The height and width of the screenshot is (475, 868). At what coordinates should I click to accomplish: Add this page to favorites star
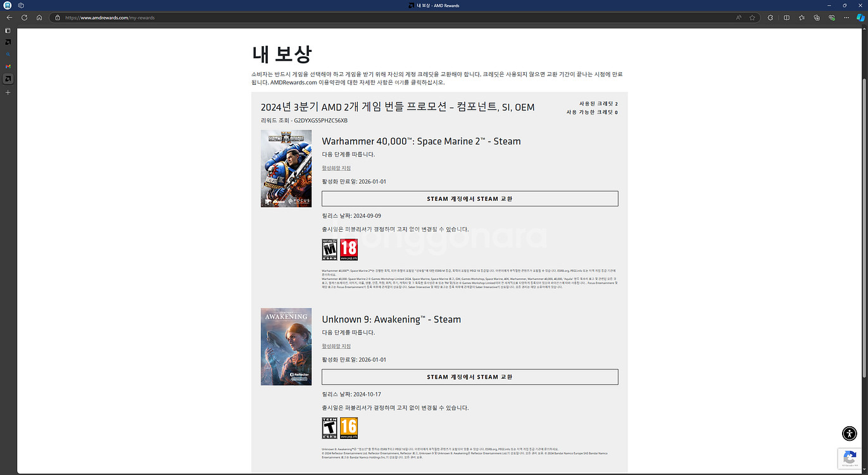[x=752, y=18]
